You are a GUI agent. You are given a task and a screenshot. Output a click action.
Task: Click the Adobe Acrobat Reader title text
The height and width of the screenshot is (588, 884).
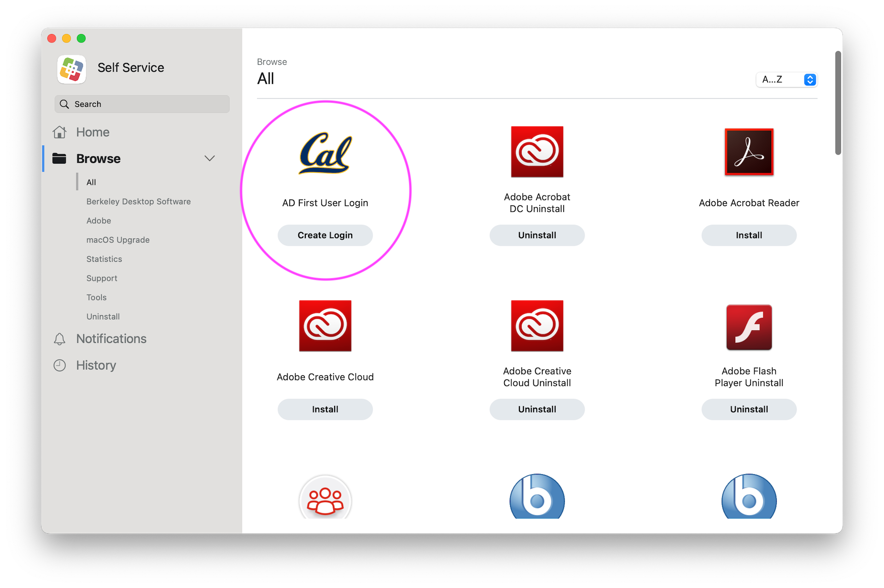(x=749, y=203)
